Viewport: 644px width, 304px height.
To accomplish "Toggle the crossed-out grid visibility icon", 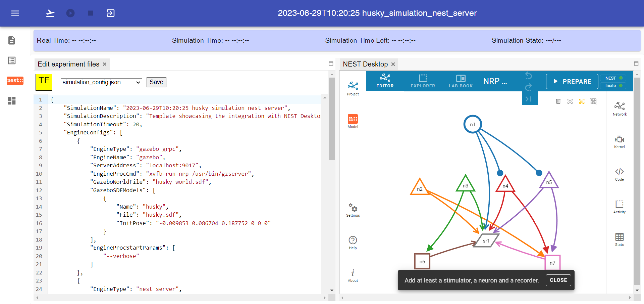I will pyautogui.click(x=593, y=101).
